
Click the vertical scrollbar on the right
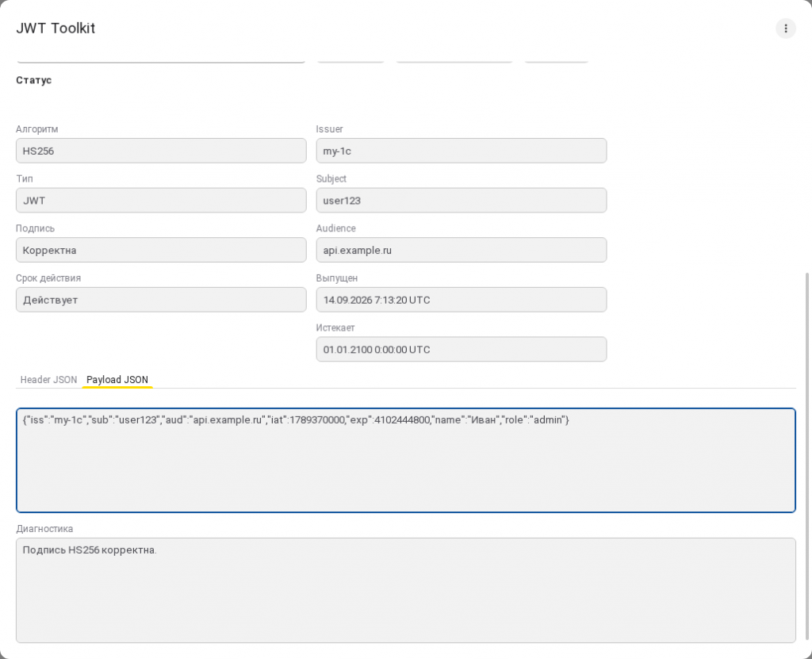[x=806, y=456]
